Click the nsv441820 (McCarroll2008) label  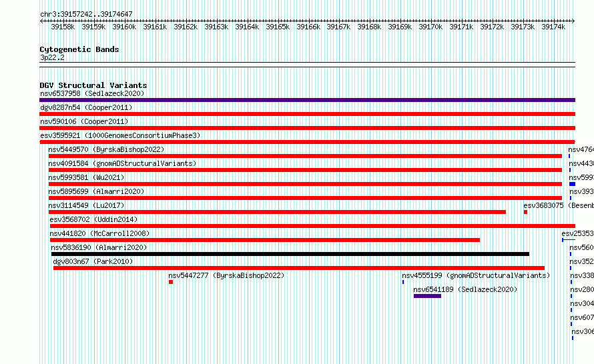99,233
